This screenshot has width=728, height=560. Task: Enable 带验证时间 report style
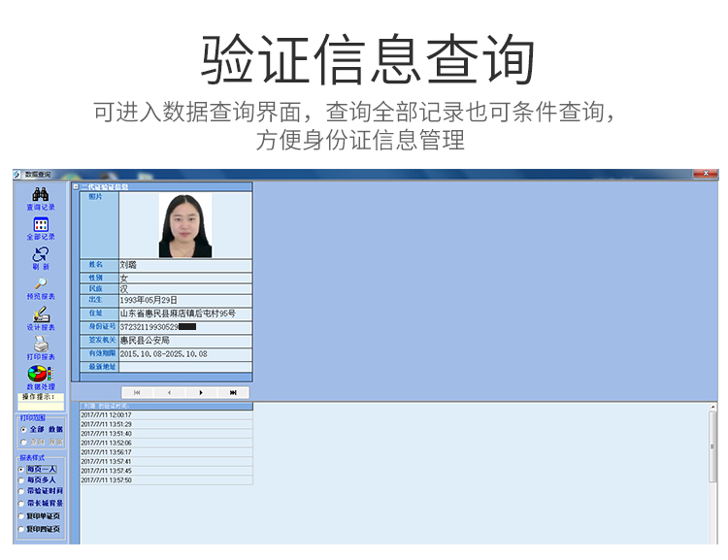coord(22,492)
